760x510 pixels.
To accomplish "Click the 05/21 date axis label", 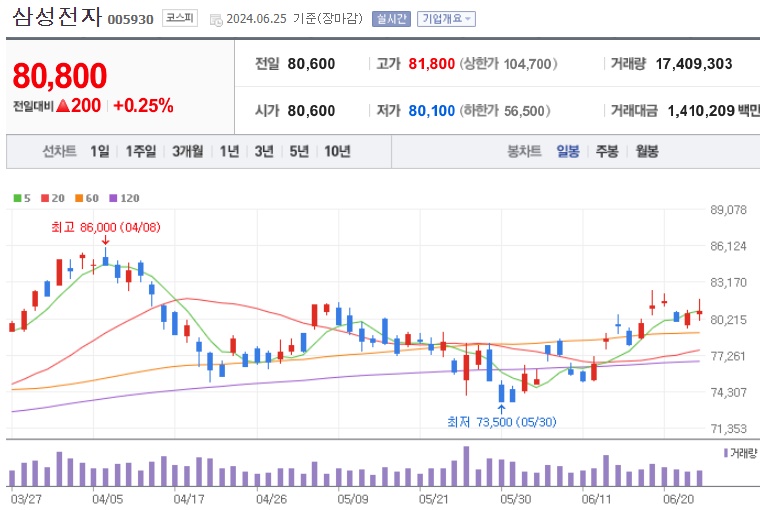I will (434, 499).
